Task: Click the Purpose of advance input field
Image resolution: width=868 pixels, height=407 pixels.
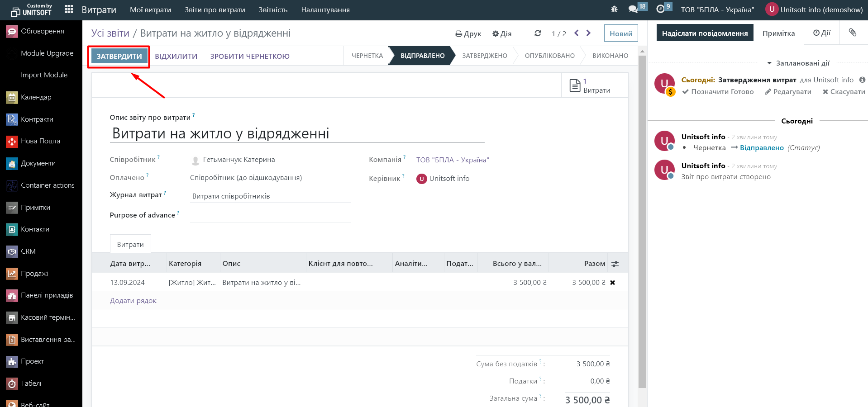Action: [270, 215]
